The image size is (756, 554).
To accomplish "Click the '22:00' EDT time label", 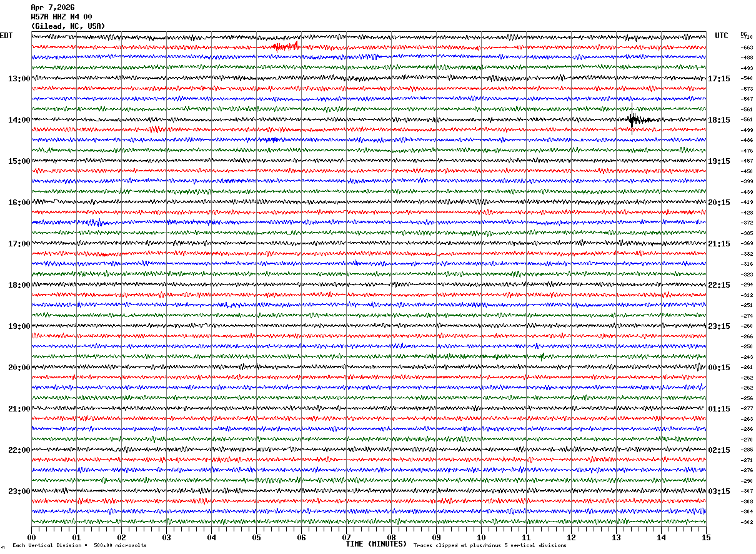I will [19, 450].
